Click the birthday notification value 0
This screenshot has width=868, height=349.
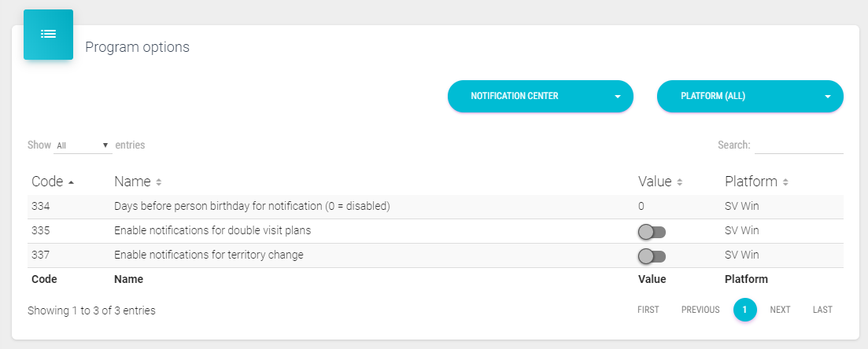click(x=641, y=207)
